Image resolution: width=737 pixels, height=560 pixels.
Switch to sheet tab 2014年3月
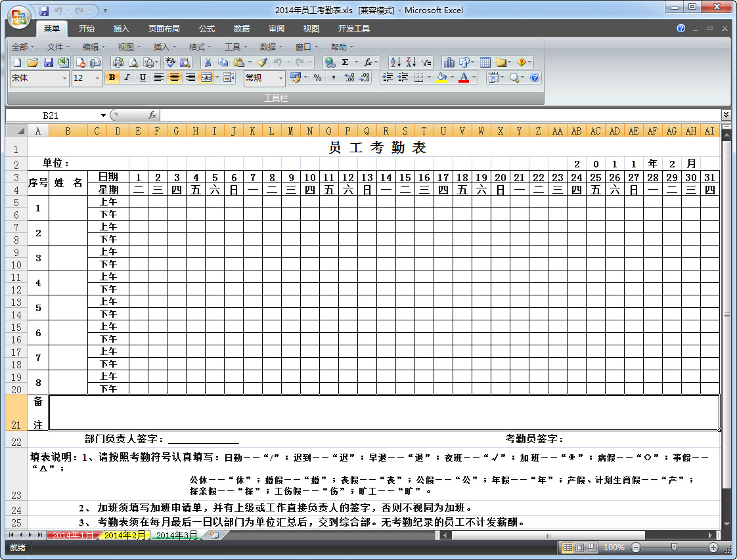(176, 535)
